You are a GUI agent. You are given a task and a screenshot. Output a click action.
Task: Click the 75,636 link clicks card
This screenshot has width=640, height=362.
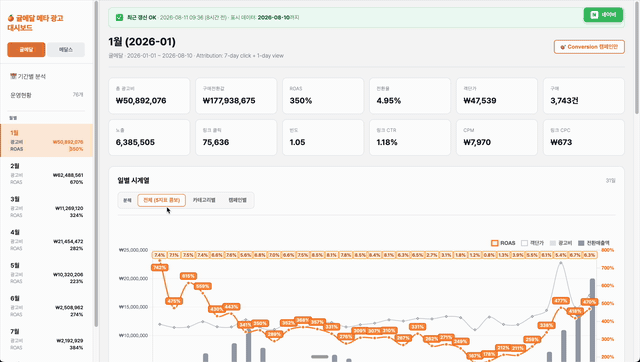(236, 138)
